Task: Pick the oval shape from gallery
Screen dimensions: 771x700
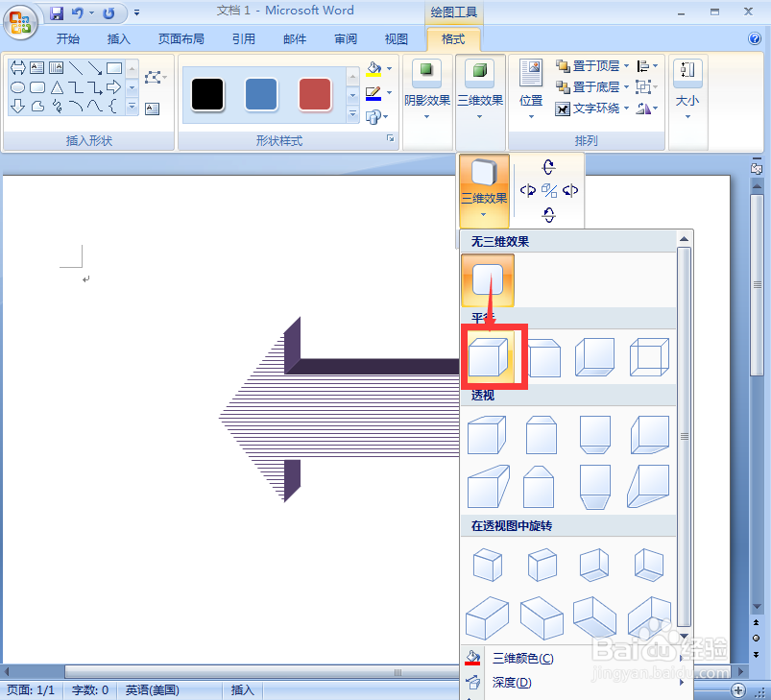Action: tap(17, 87)
